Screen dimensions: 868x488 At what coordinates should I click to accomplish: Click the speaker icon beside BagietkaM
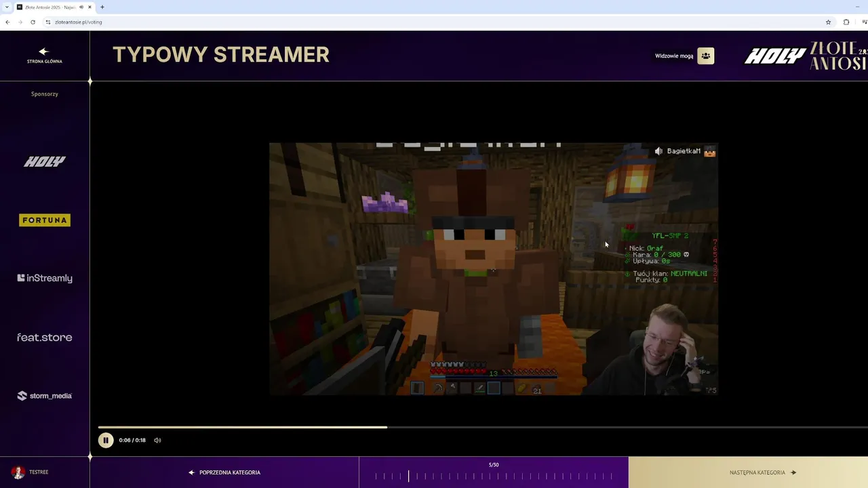658,151
